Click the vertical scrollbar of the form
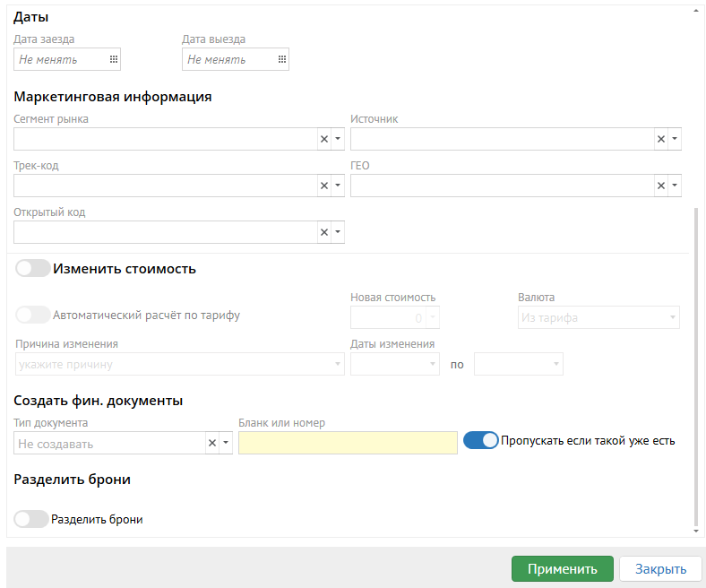The height and width of the screenshot is (588, 706). click(696, 359)
